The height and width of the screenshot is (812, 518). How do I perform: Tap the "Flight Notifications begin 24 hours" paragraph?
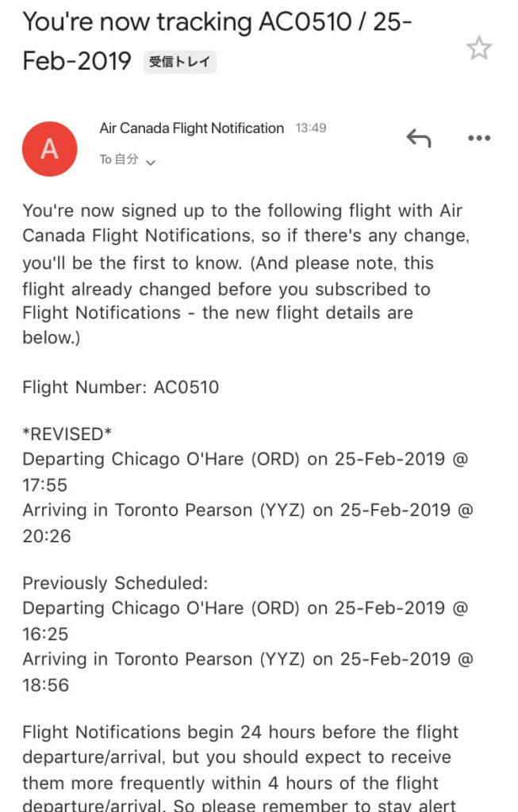point(241,768)
